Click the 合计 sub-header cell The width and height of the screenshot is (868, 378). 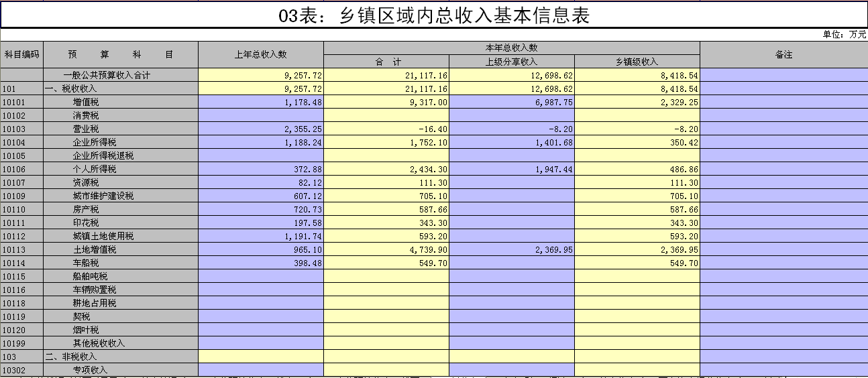[386, 62]
